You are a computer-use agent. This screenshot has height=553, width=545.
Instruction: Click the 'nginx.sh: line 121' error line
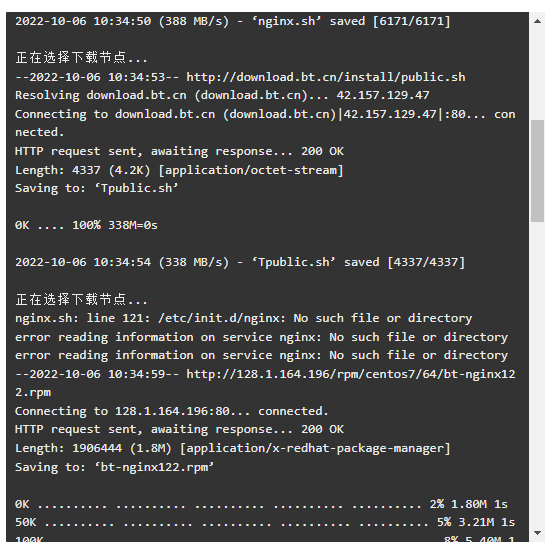243,318
